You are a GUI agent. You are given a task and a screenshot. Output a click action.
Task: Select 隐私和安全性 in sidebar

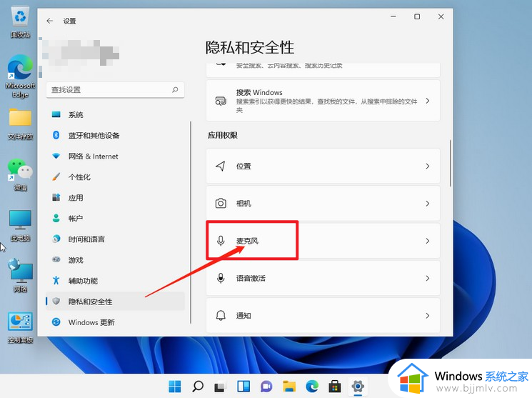point(116,302)
